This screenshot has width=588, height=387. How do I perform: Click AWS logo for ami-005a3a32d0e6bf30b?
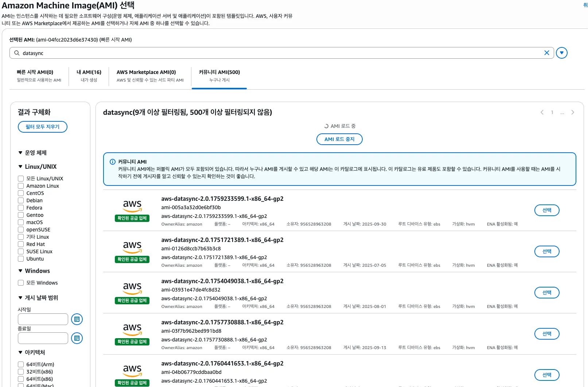(x=132, y=206)
